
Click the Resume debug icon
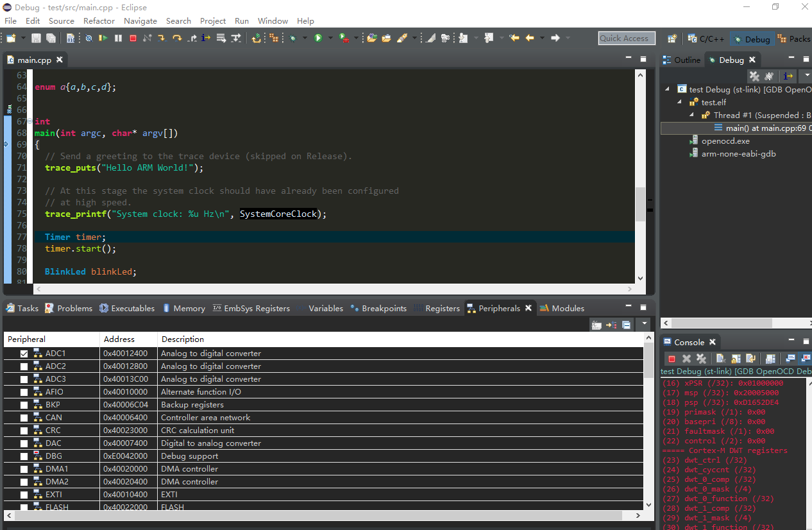click(x=104, y=38)
